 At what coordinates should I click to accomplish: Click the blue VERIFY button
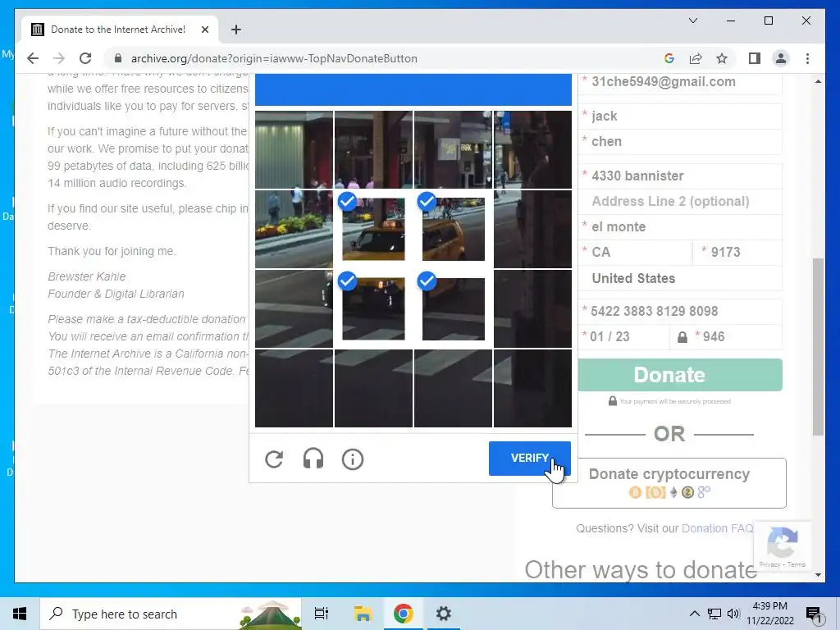(x=529, y=458)
